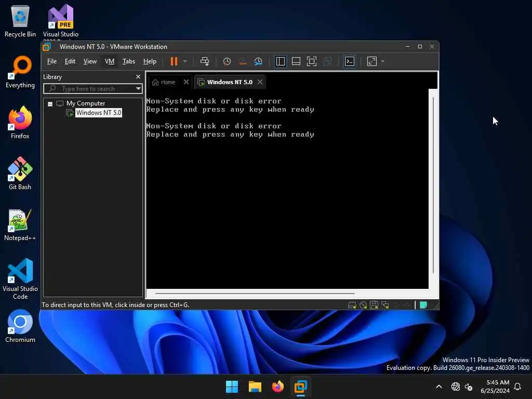
Task: Open the File menu
Action: pyautogui.click(x=52, y=61)
